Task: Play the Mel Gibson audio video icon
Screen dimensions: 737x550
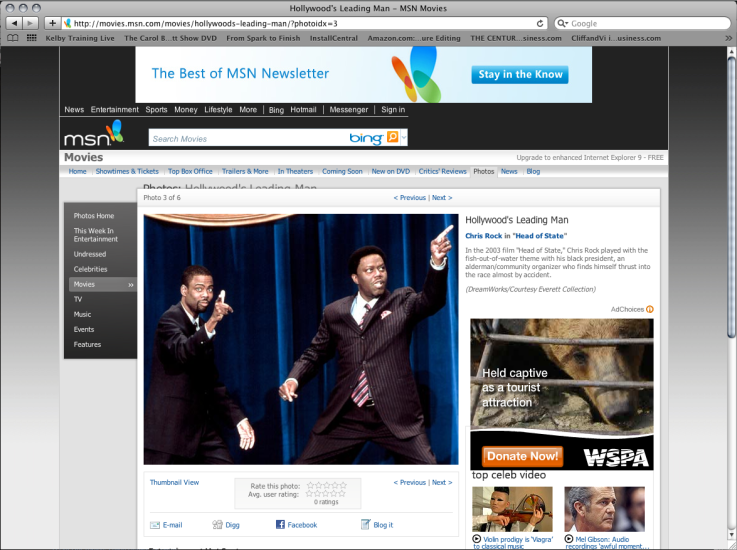Action: coord(569,539)
